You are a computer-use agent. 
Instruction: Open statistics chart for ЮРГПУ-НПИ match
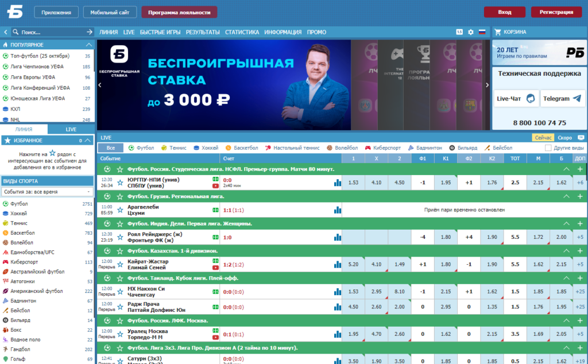point(338,183)
